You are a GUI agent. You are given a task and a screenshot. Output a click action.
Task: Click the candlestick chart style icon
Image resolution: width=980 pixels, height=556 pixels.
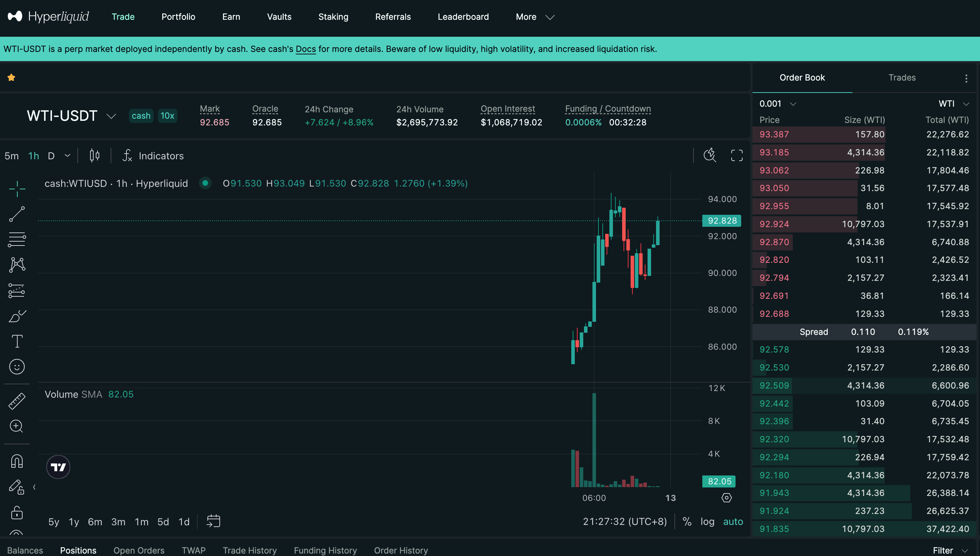coord(94,156)
